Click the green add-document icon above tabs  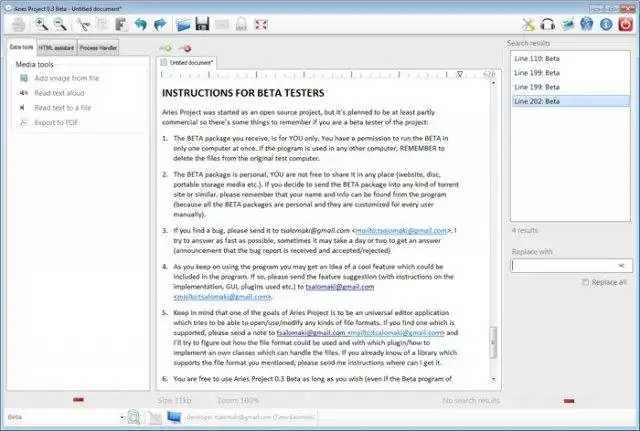coord(166,49)
